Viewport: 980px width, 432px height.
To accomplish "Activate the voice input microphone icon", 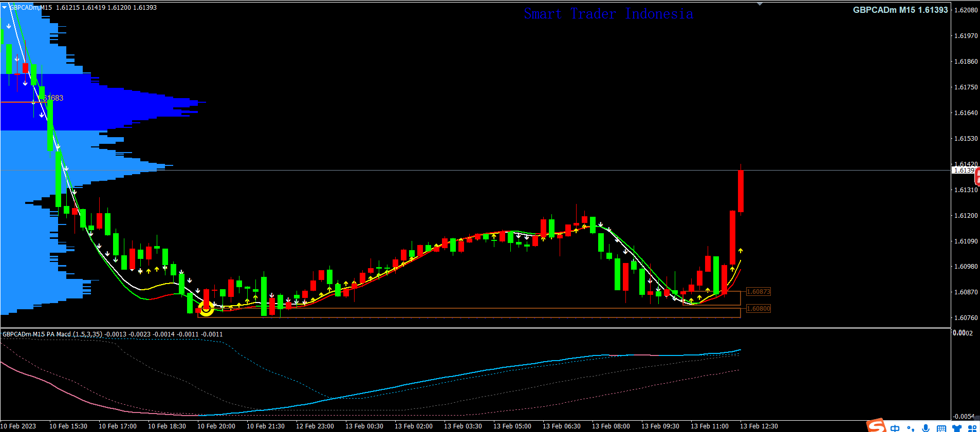I will pyautogui.click(x=926, y=428).
